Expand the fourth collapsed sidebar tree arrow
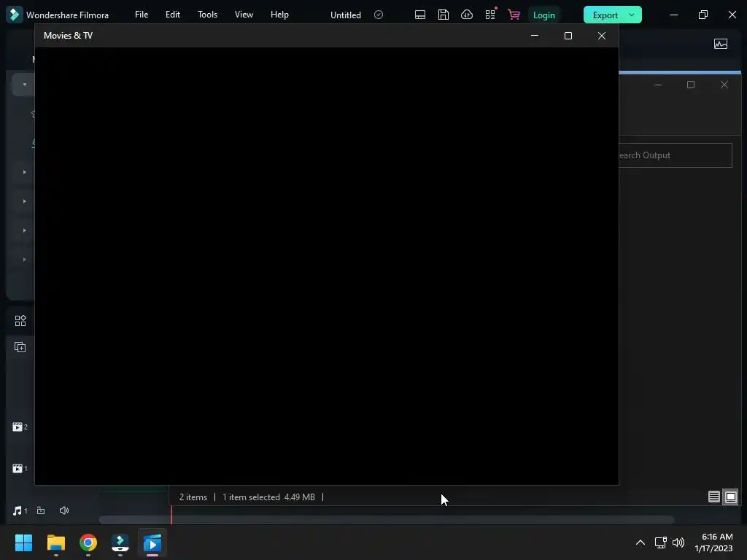Viewport: 747px width, 560px height. 24,260
